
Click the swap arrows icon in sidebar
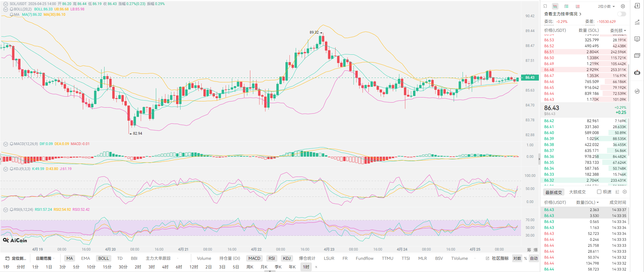[637, 91]
